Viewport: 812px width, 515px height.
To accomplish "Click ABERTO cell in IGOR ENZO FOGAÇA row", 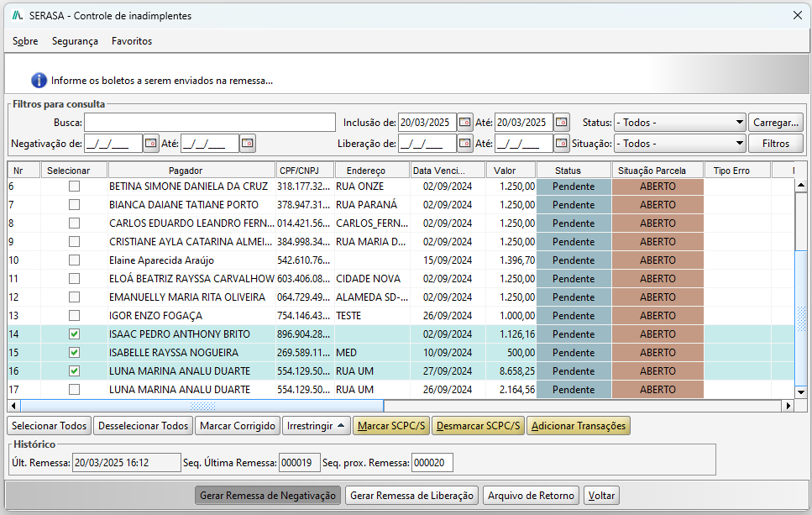I will [657, 316].
